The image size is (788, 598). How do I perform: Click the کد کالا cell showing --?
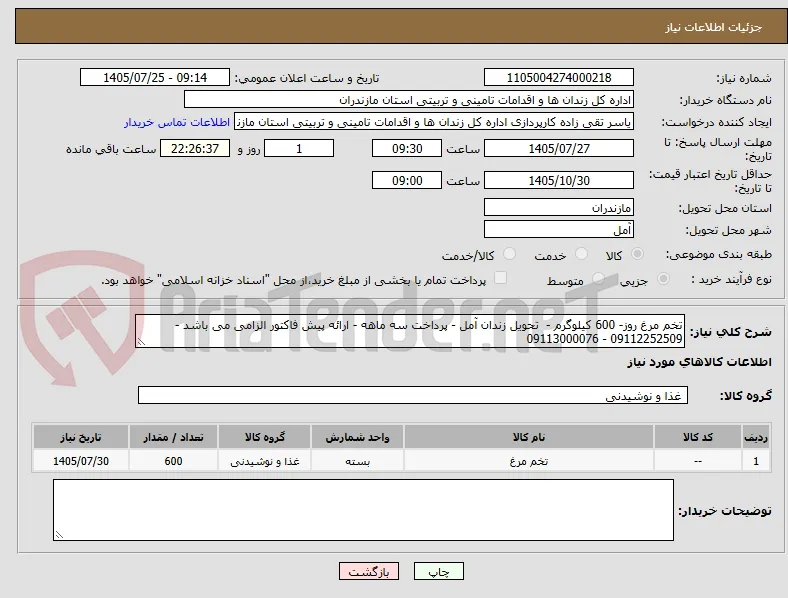[698, 461]
